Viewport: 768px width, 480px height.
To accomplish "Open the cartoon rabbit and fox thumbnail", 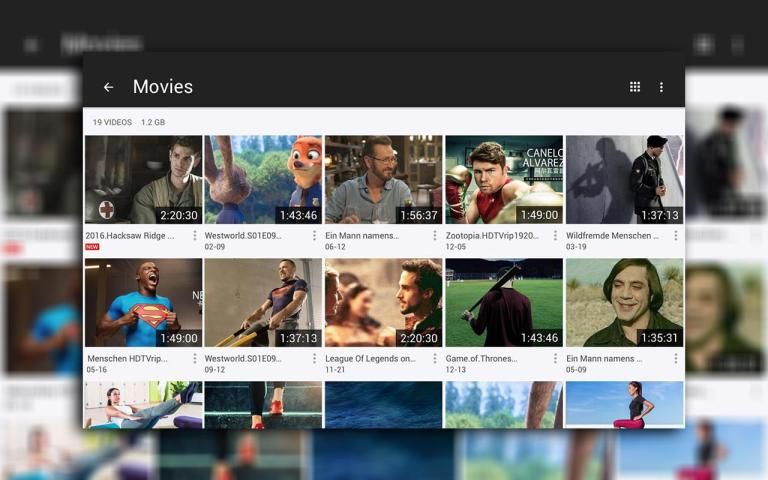I will click(263, 180).
